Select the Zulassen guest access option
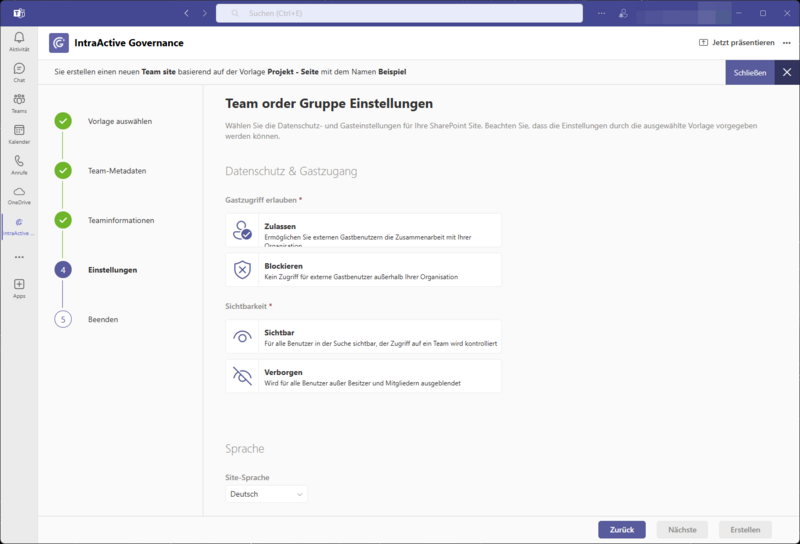 363,231
